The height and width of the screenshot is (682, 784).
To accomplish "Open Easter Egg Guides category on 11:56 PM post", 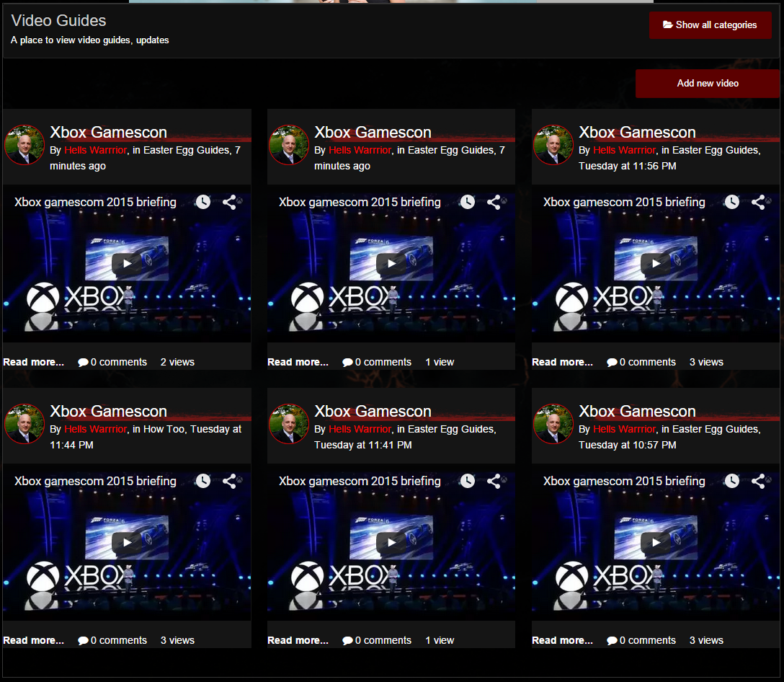I will point(716,150).
